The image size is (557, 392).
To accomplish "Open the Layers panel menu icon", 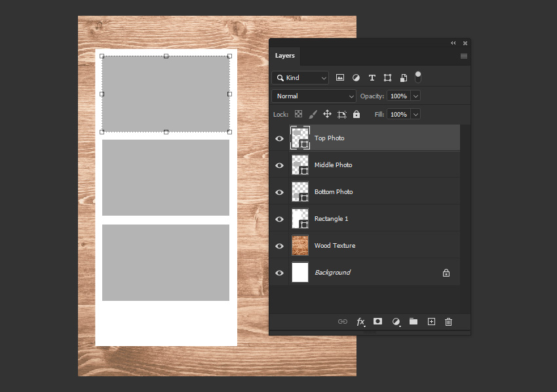I will (464, 56).
